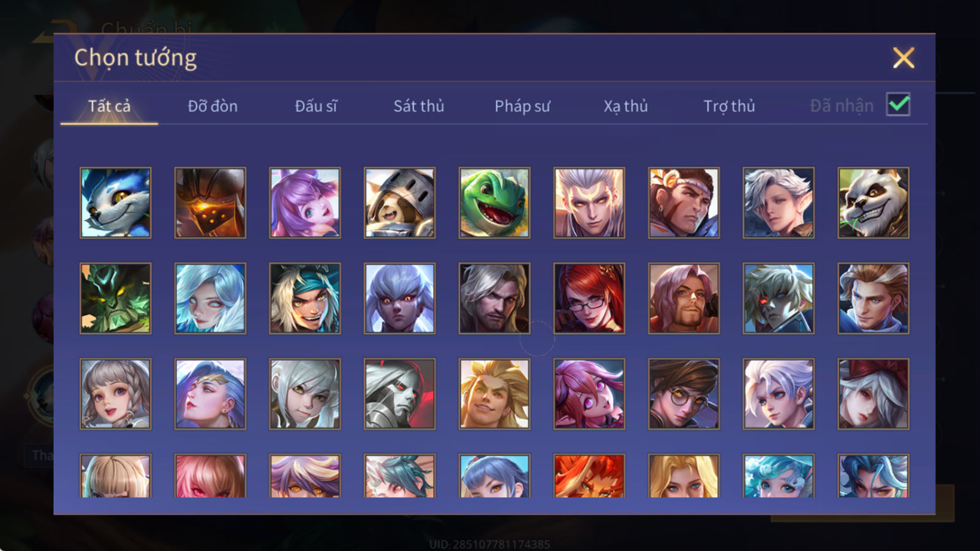The height and width of the screenshot is (551, 980).
Task: Switch to the Đỡ đòn tab
Action: (213, 106)
